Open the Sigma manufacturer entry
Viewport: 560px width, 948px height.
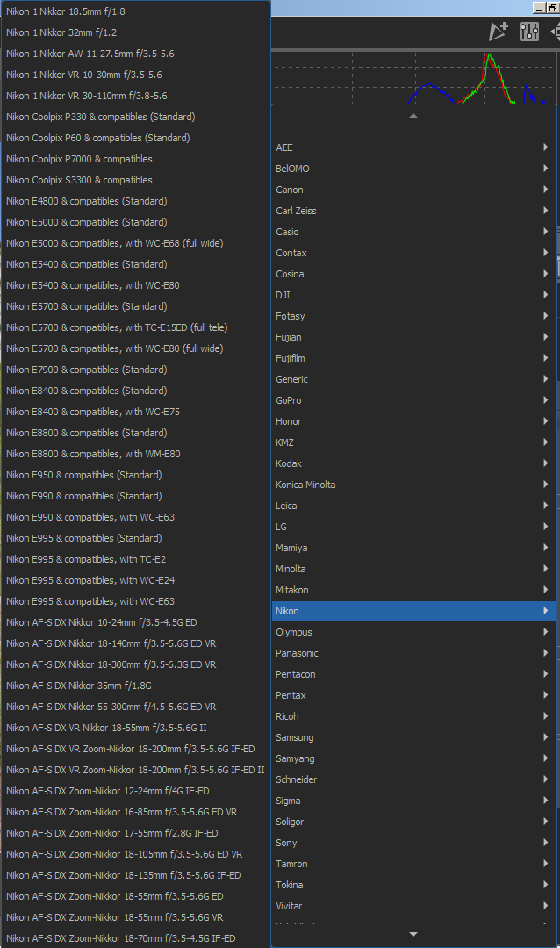click(413, 801)
